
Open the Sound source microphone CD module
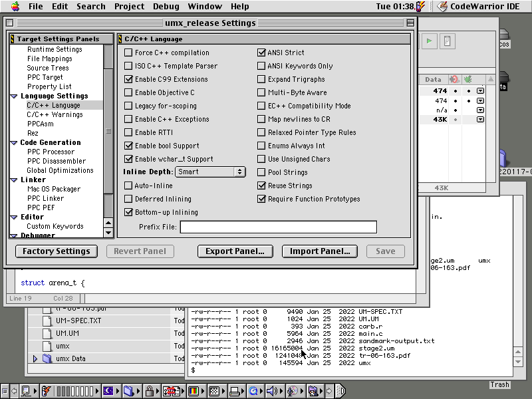(295, 391)
